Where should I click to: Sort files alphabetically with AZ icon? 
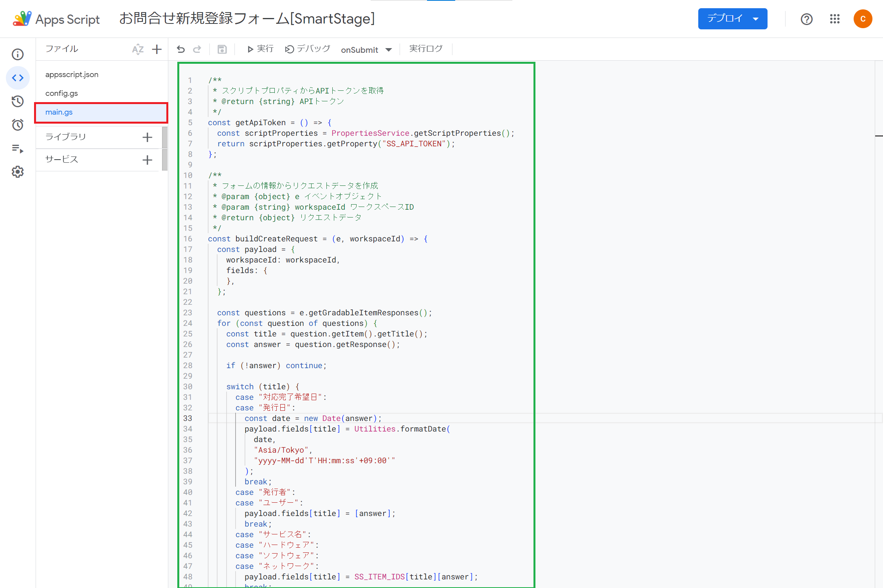[x=138, y=49]
